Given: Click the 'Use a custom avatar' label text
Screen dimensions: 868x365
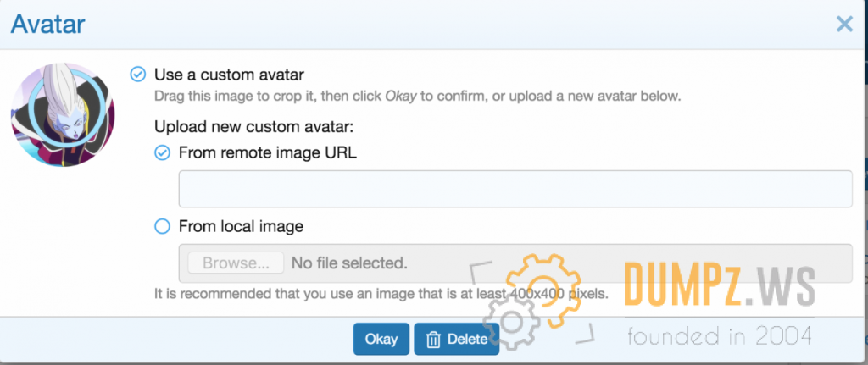Looking at the screenshot, I should (x=229, y=75).
